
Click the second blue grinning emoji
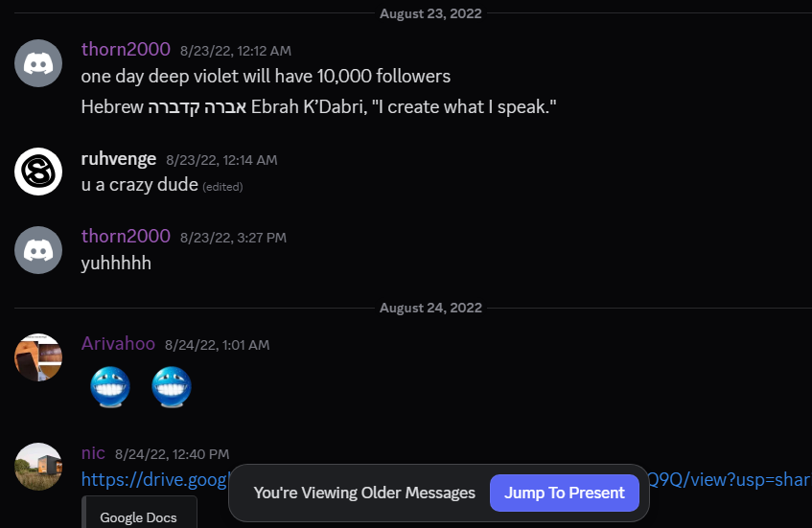pos(172,387)
